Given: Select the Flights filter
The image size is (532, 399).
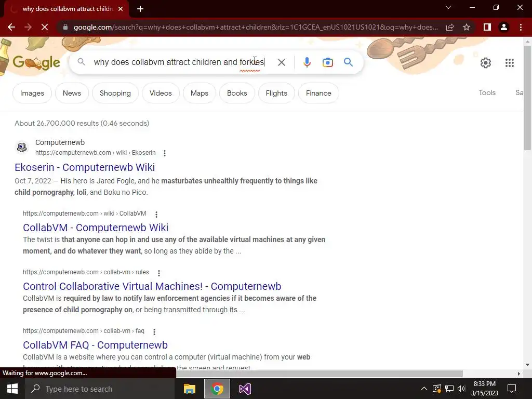Looking at the screenshot, I should point(276,93).
